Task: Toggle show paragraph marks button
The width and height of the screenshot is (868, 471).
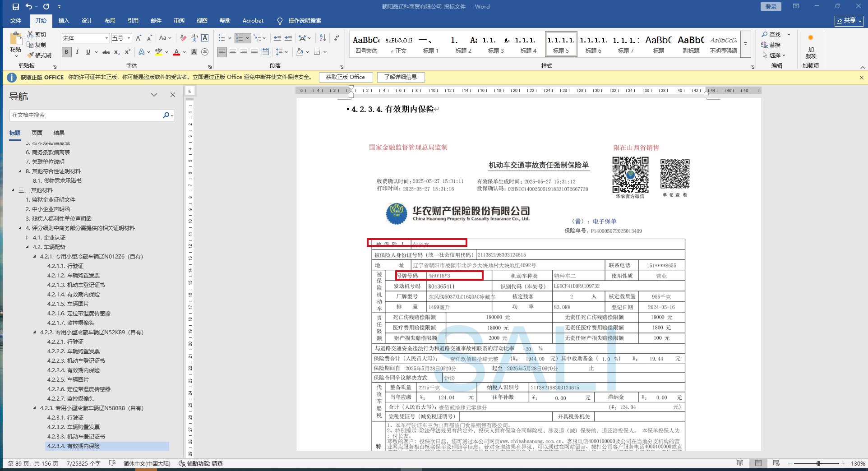Action: (x=337, y=38)
